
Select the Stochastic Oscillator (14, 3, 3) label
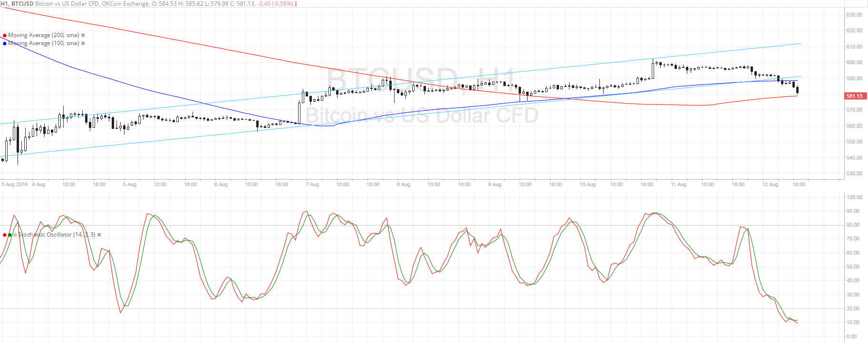[57, 235]
